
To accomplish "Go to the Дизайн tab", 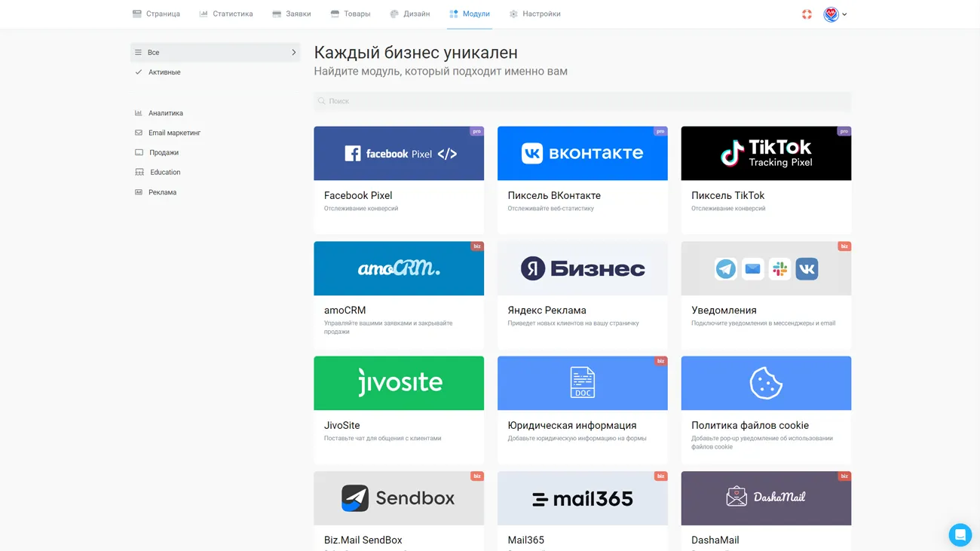I will click(x=409, y=14).
